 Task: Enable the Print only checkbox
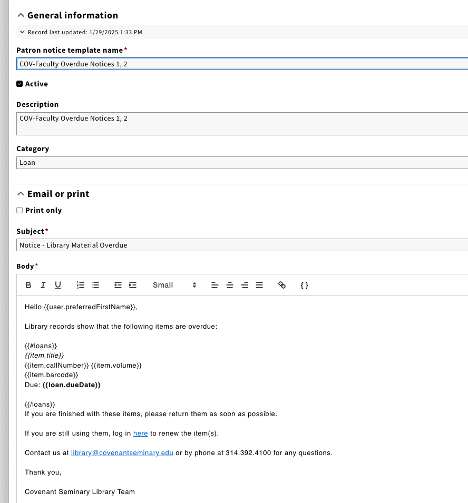pyautogui.click(x=19, y=210)
